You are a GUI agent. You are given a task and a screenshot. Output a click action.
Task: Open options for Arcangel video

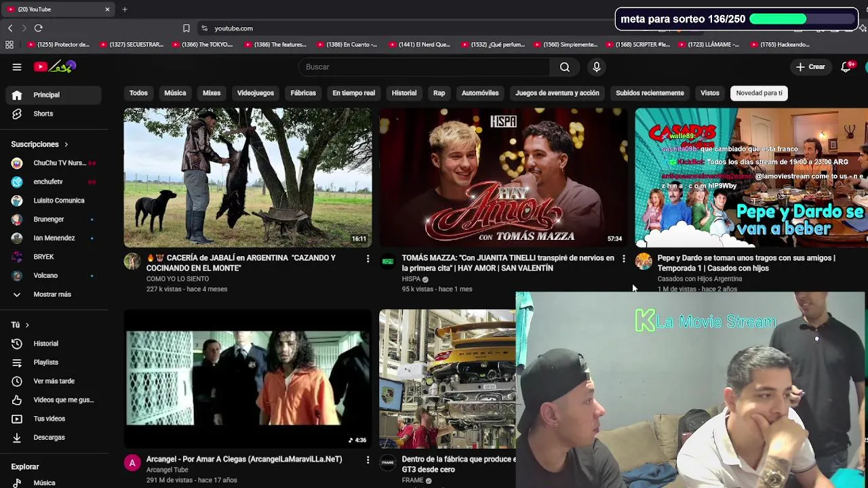click(368, 460)
